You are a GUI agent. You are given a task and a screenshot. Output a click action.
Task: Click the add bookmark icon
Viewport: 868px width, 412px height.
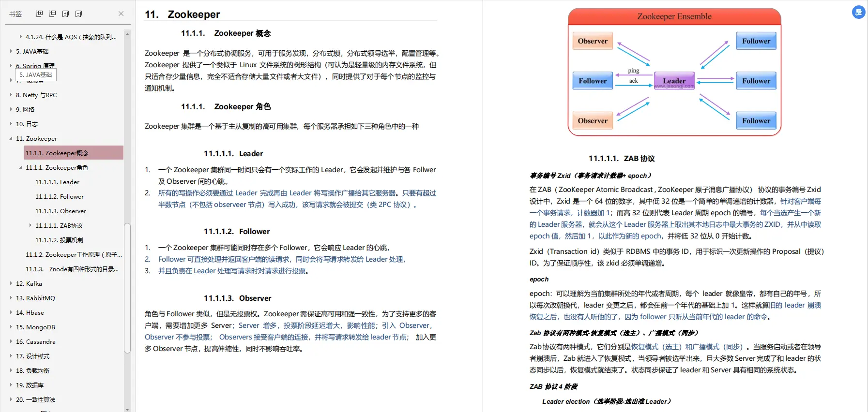[66, 14]
